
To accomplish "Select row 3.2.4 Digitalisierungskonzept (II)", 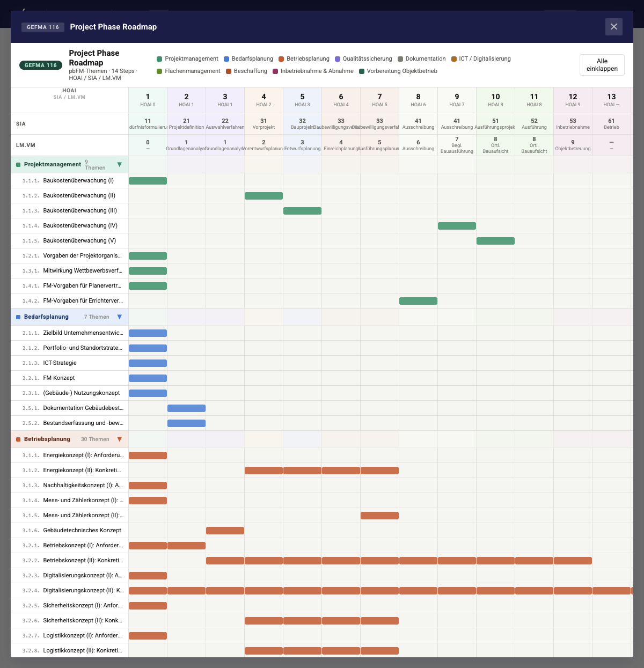I will [x=70, y=591].
